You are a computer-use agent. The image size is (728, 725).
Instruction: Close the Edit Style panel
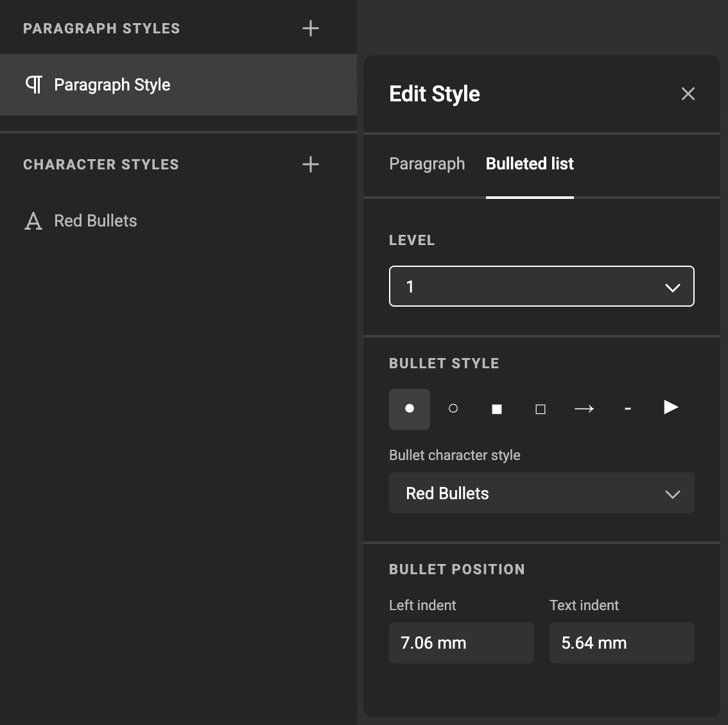(688, 94)
